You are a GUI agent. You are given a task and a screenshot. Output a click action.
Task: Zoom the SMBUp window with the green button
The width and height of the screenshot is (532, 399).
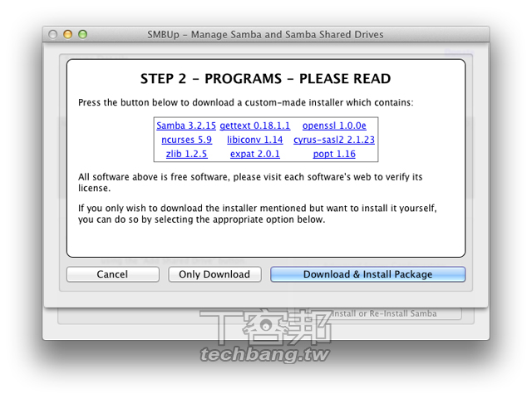click(x=83, y=34)
